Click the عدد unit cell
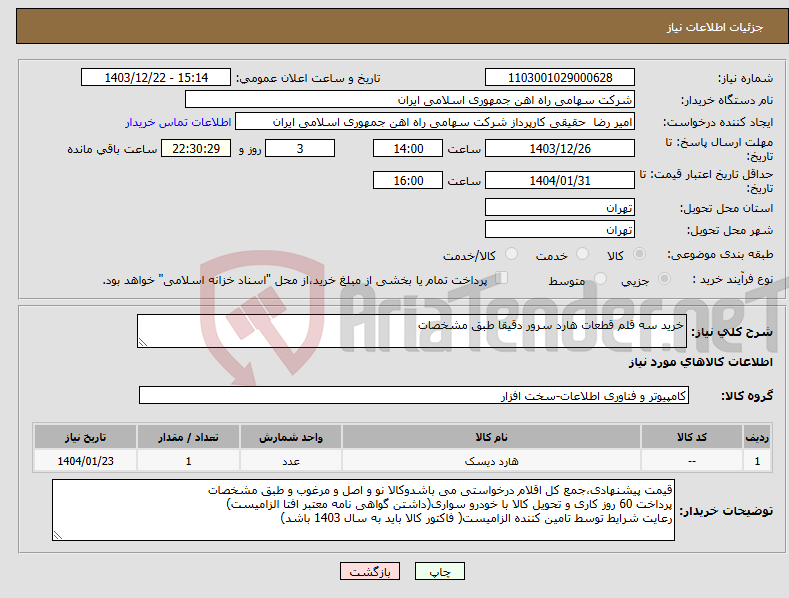The image size is (789, 598). click(291, 461)
